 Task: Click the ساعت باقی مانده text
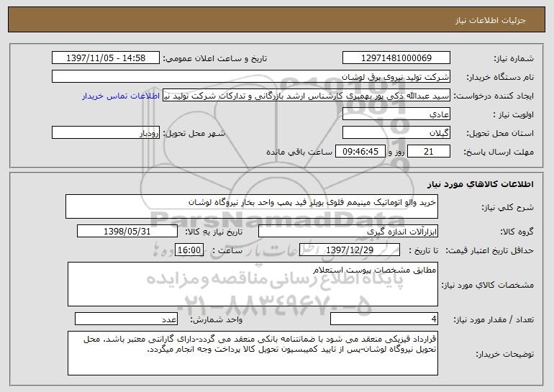[x=299, y=152]
